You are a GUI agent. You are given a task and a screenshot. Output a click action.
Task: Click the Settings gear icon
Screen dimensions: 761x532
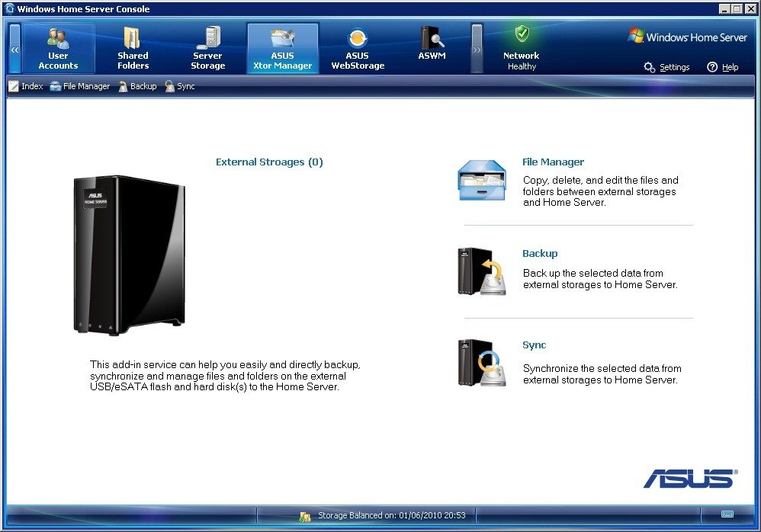[650, 67]
